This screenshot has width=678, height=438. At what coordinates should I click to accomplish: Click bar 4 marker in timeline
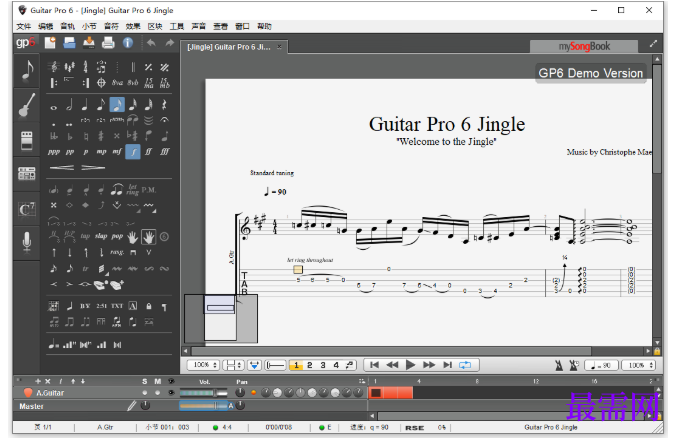(x=419, y=381)
